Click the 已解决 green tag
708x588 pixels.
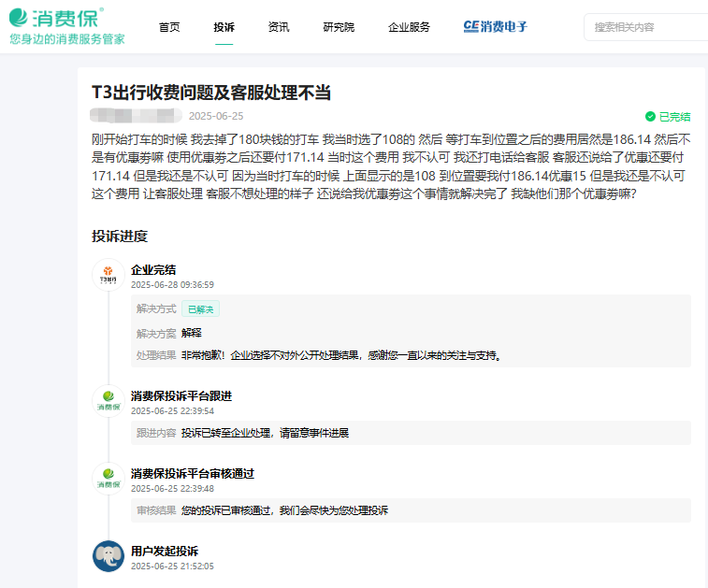[200, 309]
